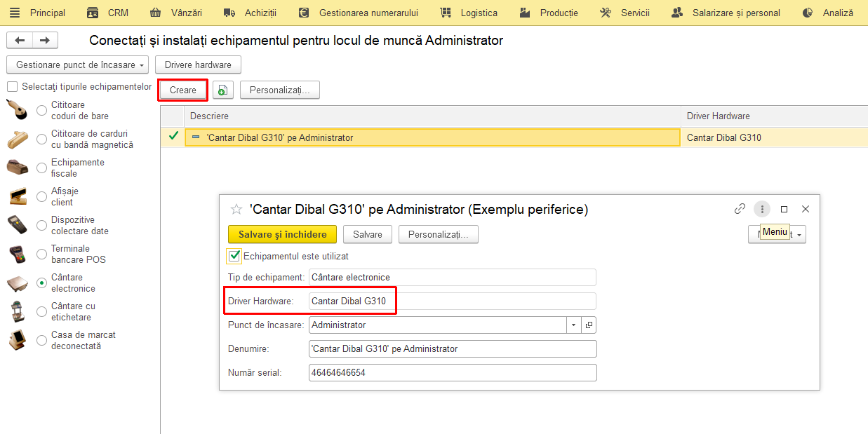Viewport: 868px width, 434px height.
Task: Click the Salvare button
Action: point(368,234)
